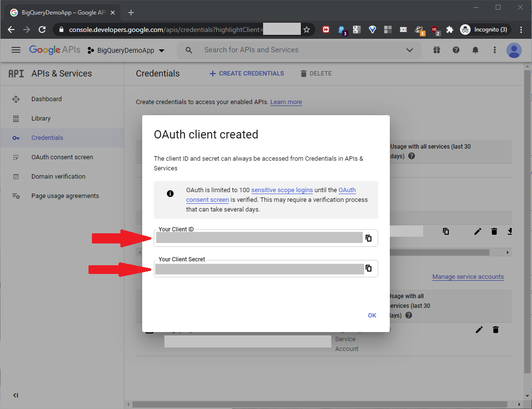The image size is (532, 409).
Task: Click the Google APIs logo
Action: pos(55,50)
